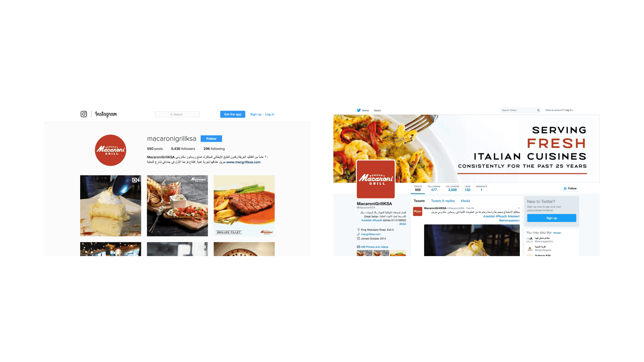
Task: Click the Follow button on Instagram profile
Action: tap(211, 138)
